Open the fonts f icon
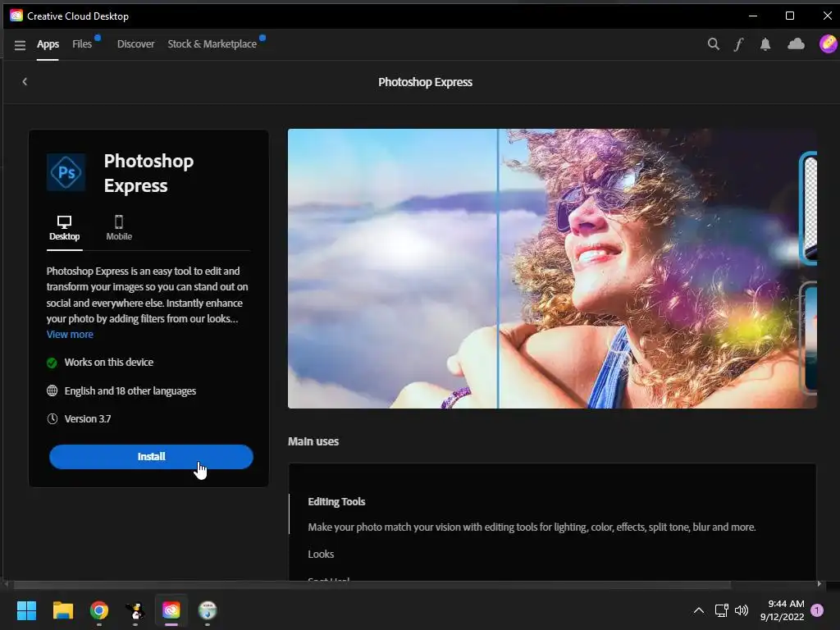Screen dimensions: 840x630 [x=738, y=44]
